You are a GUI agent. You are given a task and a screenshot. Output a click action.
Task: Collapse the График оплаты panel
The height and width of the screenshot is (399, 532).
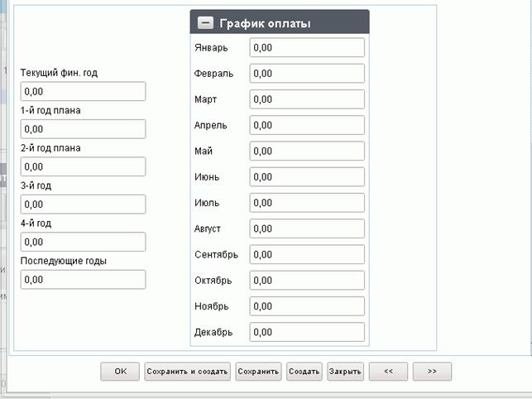[205, 23]
